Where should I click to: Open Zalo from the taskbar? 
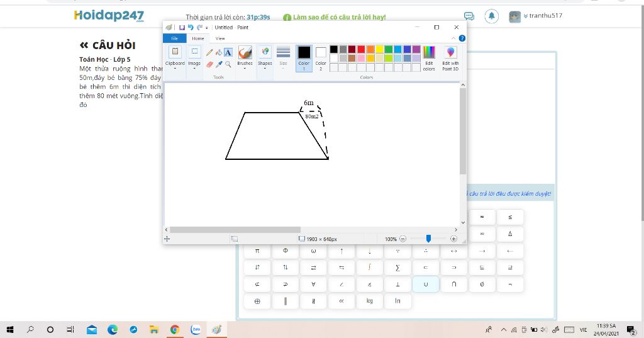pos(196,329)
